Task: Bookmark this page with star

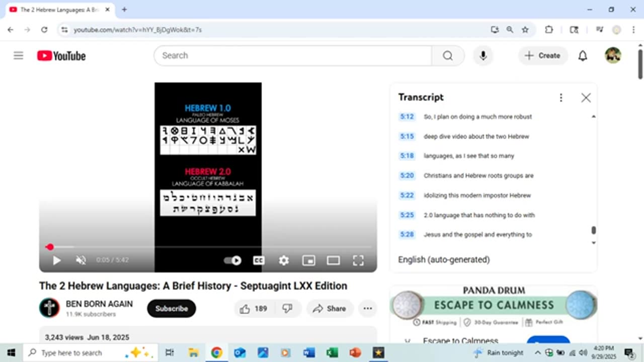Action: click(x=525, y=30)
